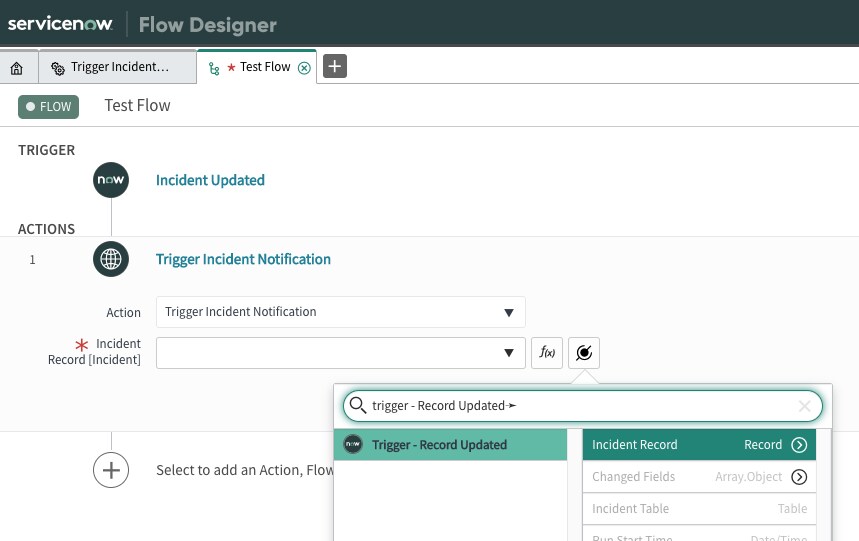Screen dimensions: 859x541
Task: Add a new tab with plus button
Action: [x=335, y=66]
